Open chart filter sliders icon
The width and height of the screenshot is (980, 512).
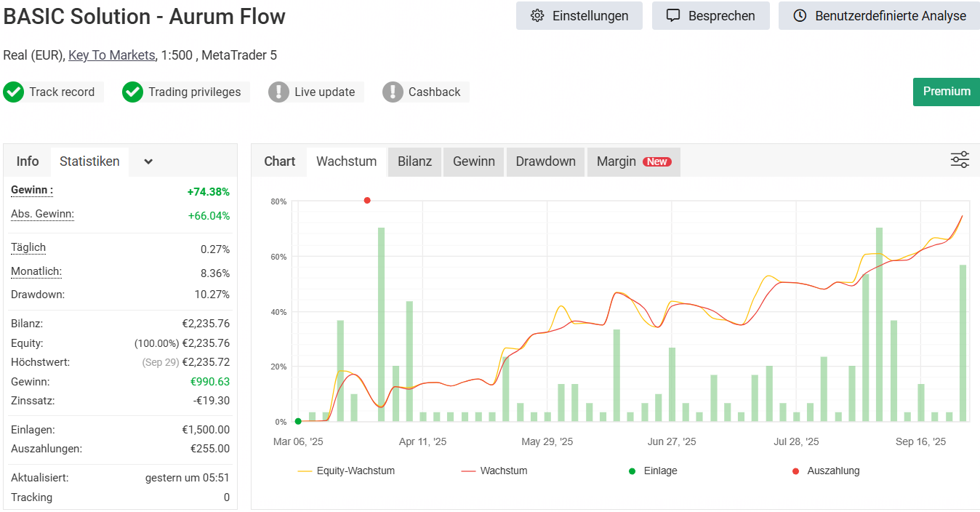960,161
